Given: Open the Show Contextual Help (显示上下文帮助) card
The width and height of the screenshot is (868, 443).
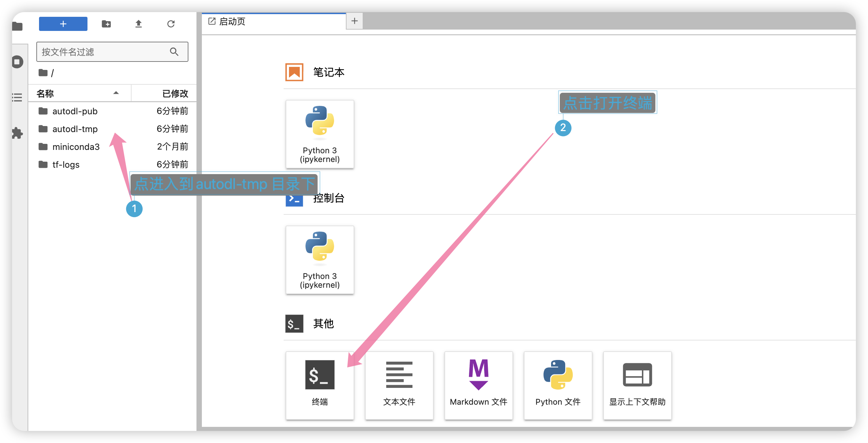Looking at the screenshot, I should click(x=637, y=385).
